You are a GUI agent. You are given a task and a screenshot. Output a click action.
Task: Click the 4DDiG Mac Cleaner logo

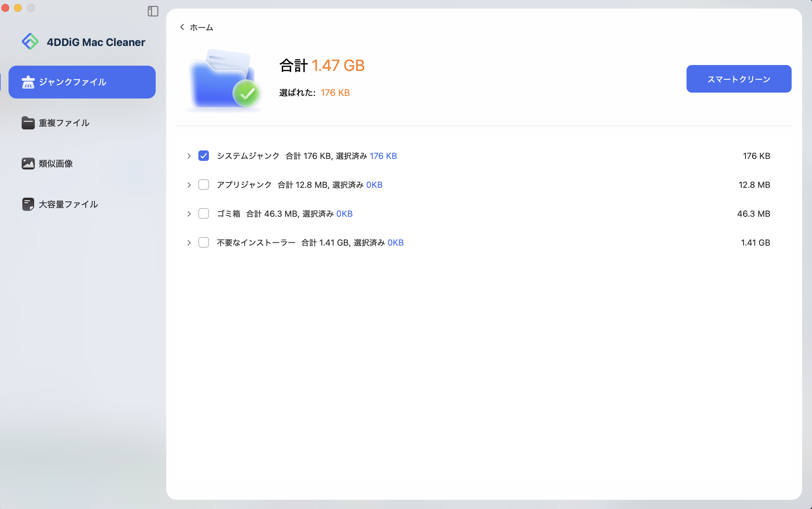pos(30,41)
